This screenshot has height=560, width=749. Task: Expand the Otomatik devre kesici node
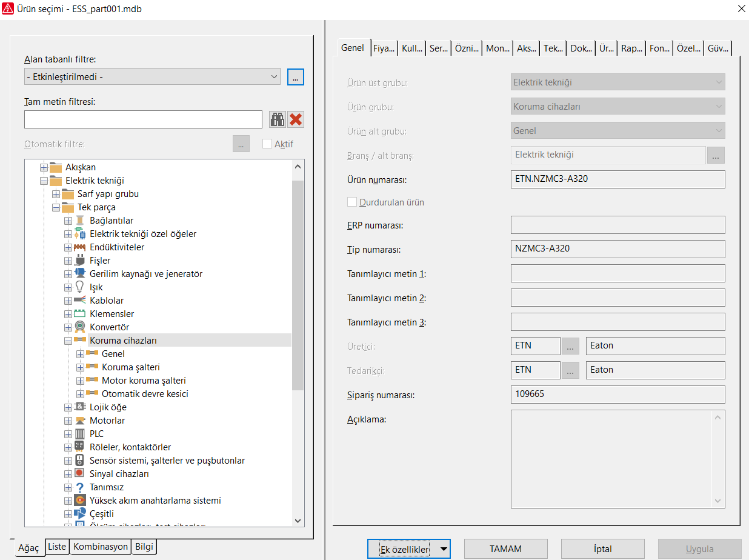coord(80,394)
